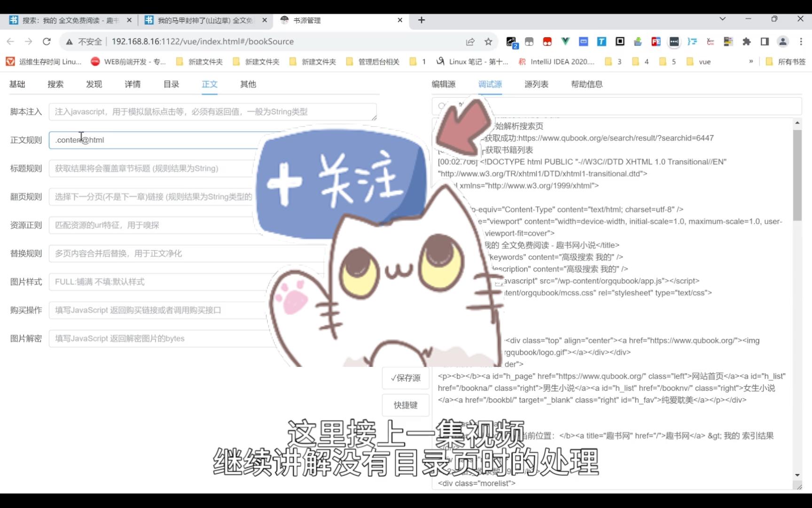Select the '发现' rule tab
This screenshot has width=812, height=508.
pos(94,84)
